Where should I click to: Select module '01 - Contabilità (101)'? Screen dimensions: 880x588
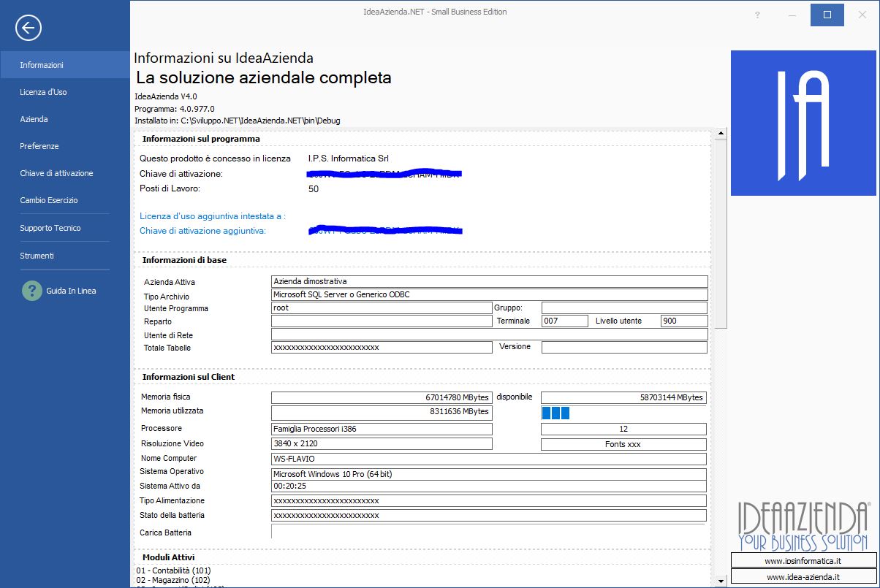[173, 570]
